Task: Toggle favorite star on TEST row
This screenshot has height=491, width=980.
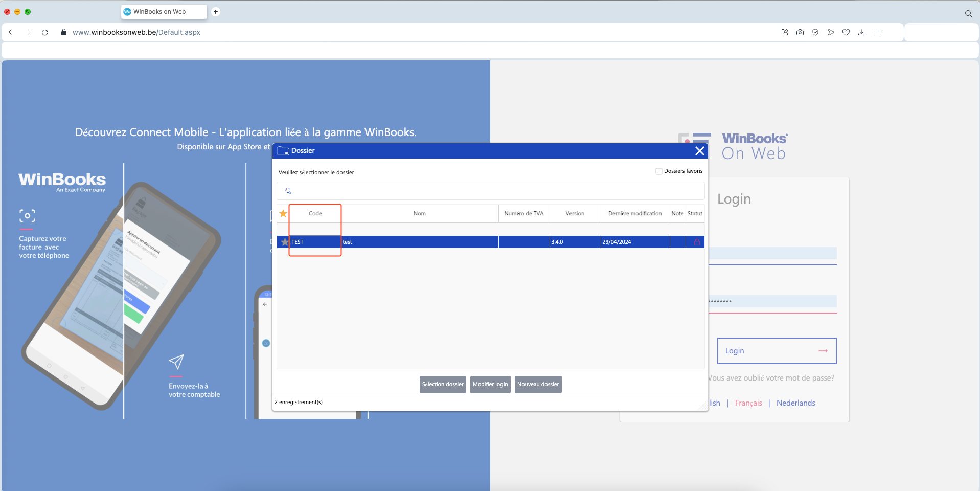Action: (x=285, y=242)
